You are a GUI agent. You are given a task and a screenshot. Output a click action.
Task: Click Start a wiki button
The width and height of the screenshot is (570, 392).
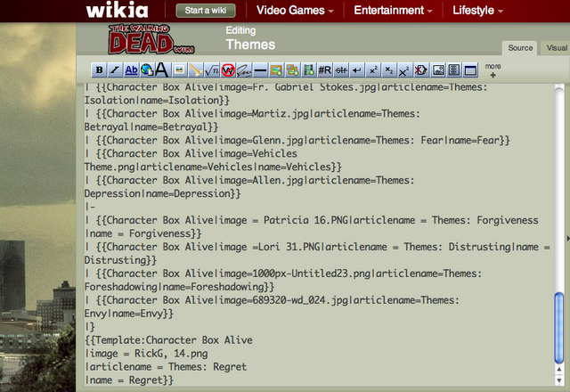click(x=206, y=11)
